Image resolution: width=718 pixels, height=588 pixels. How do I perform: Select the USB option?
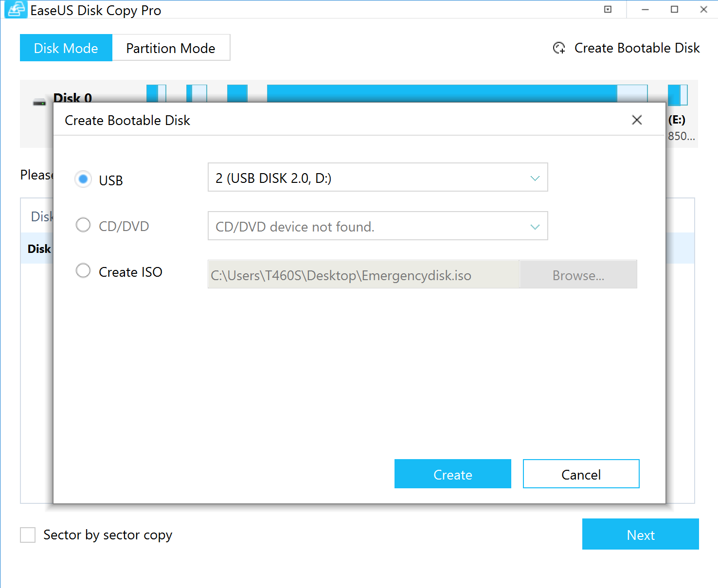pos(83,179)
